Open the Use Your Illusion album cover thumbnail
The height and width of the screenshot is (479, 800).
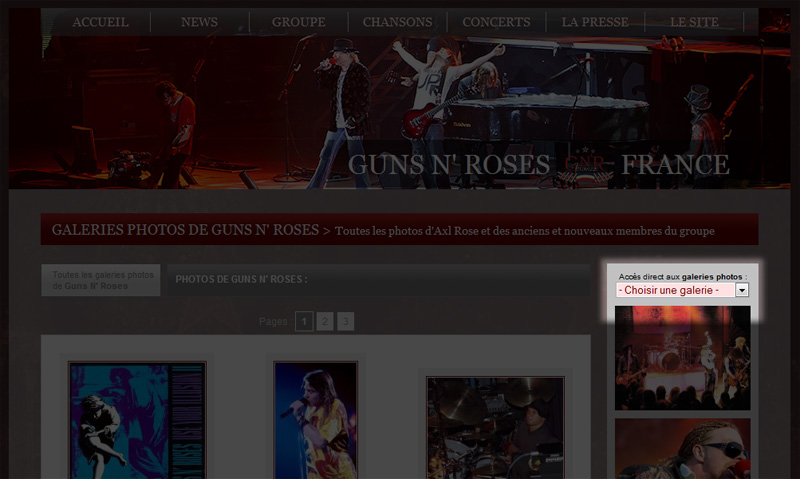click(137, 420)
